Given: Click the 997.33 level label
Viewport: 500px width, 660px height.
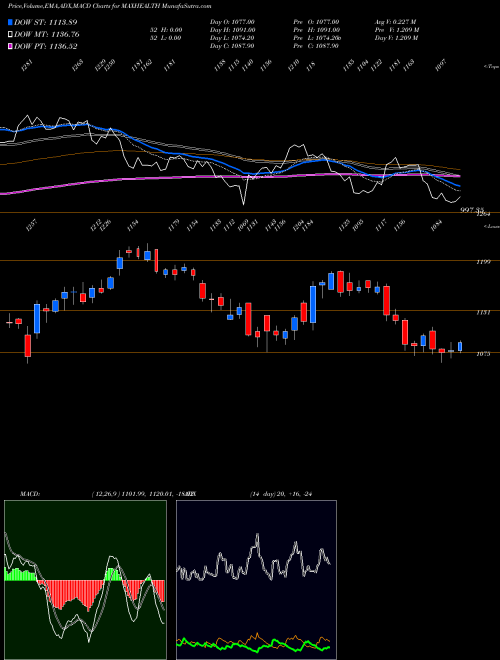Looking at the screenshot, I should coord(473,210).
